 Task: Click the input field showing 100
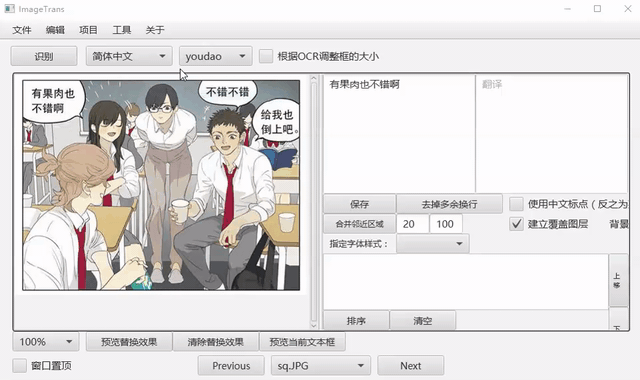[446, 224]
